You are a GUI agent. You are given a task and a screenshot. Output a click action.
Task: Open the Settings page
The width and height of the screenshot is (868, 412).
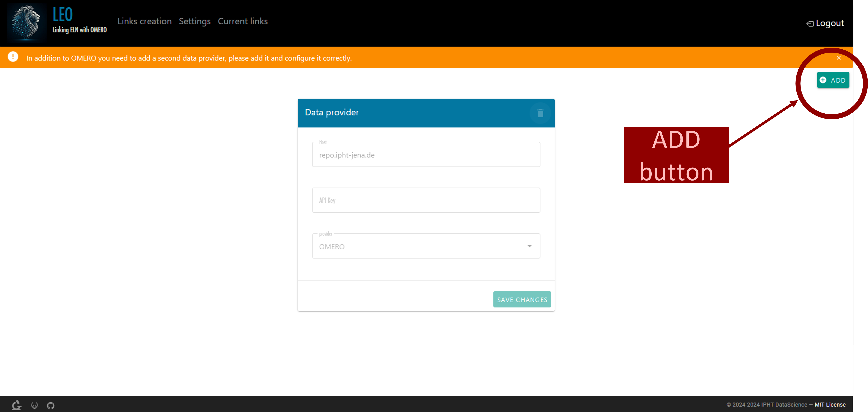coord(195,21)
